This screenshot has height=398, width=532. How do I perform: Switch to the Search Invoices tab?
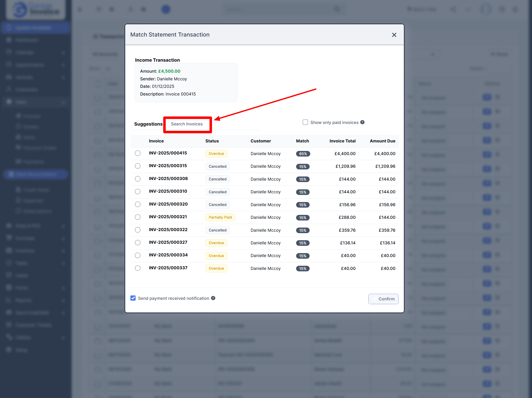point(187,124)
